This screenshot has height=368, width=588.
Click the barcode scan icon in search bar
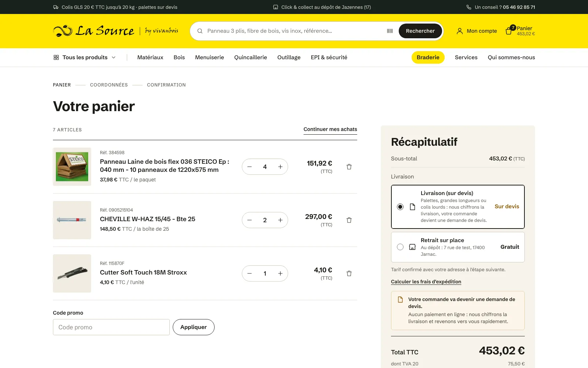(x=390, y=31)
